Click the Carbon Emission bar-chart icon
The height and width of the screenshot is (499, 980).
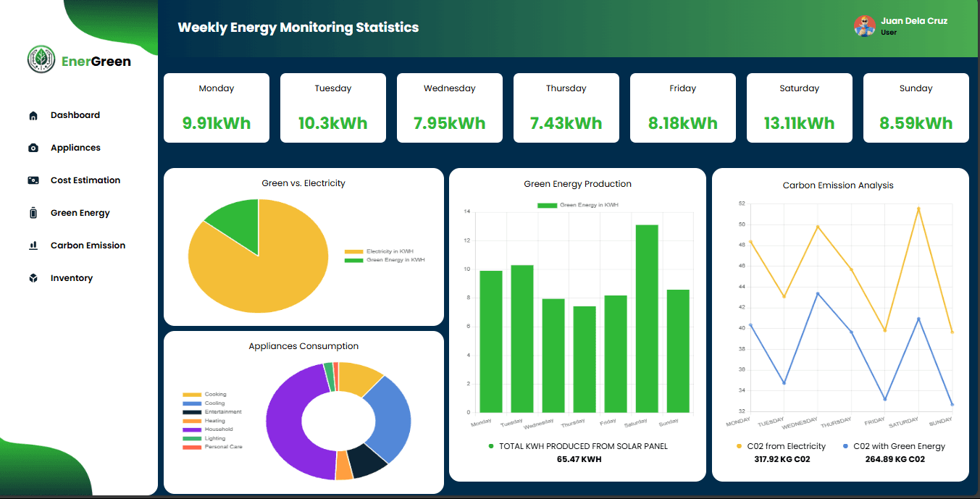point(33,246)
